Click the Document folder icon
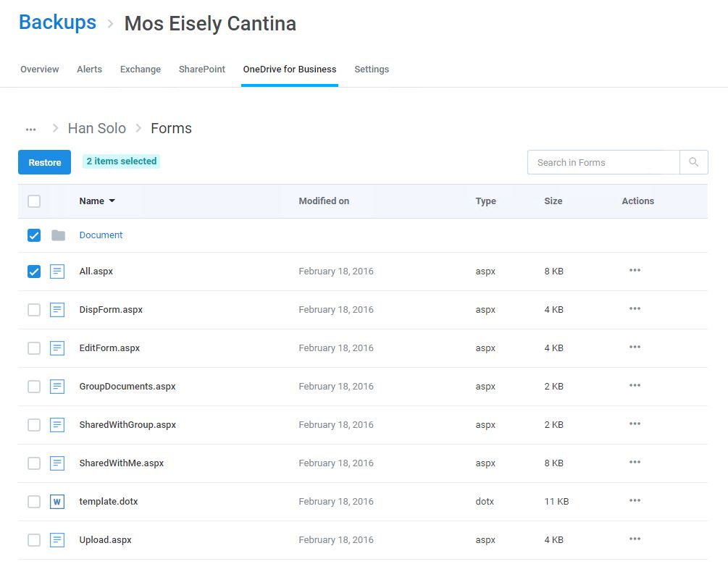Screen dimensions: 728x585 click(x=58, y=235)
